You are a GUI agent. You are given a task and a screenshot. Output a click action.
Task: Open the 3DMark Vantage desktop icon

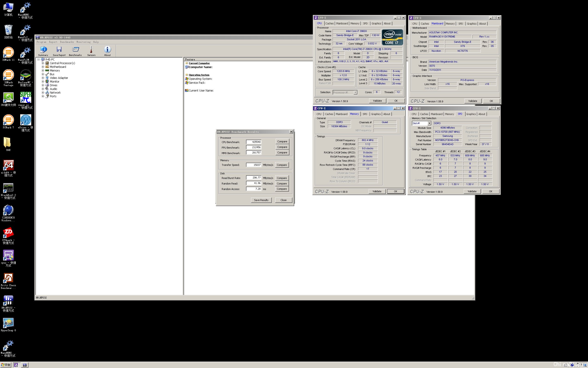click(8, 78)
